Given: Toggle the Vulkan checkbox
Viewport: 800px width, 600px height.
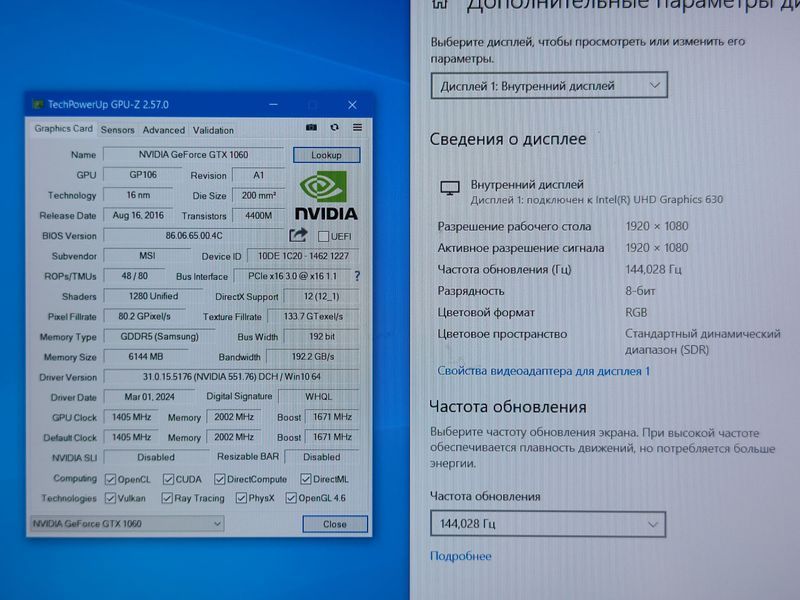Looking at the screenshot, I should (x=110, y=498).
